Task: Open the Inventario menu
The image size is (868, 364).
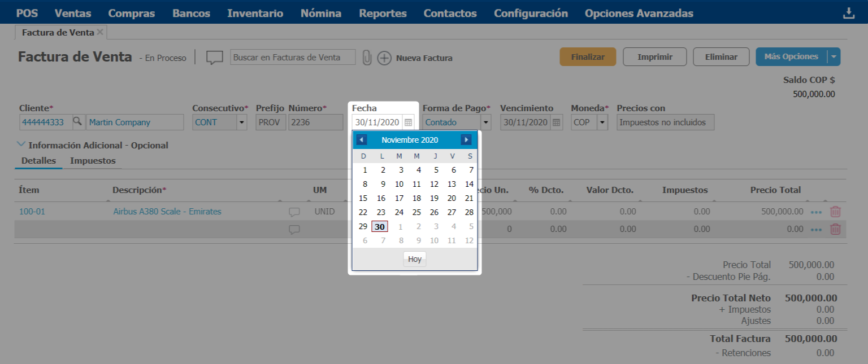Action: 255,13
